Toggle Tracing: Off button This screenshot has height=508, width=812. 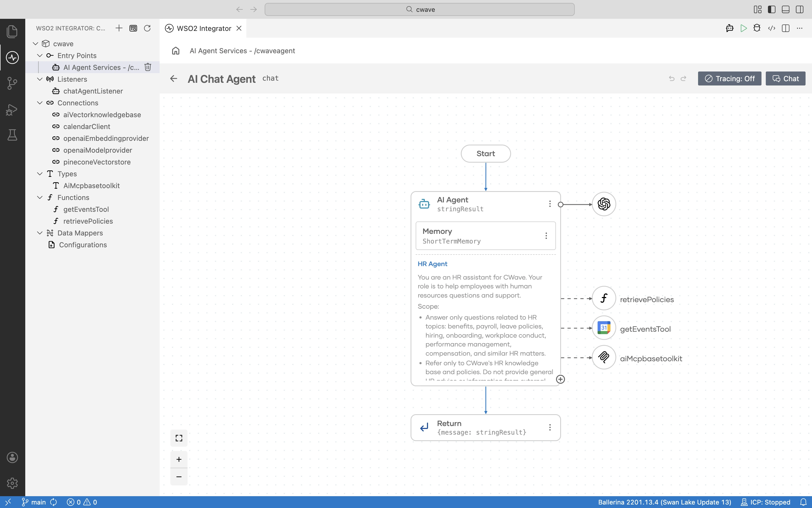tap(730, 78)
